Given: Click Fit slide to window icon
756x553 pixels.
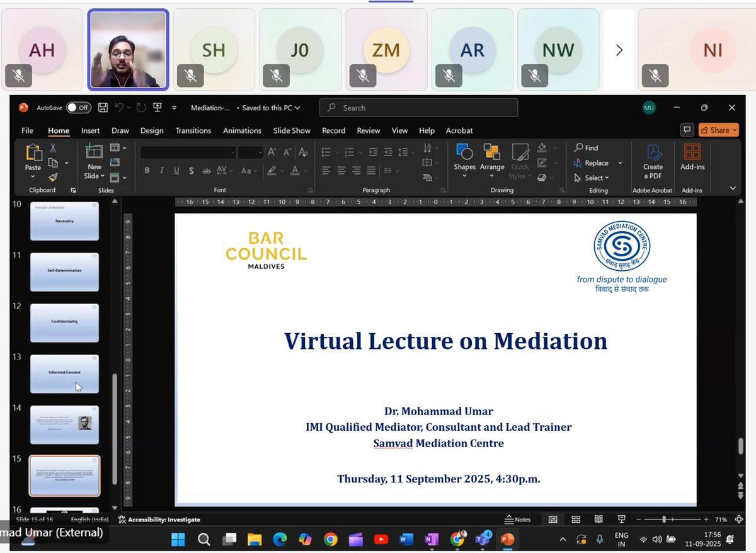Looking at the screenshot, I should 739,520.
